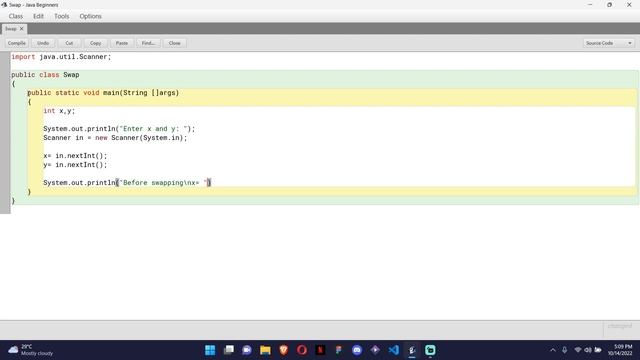This screenshot has width=640, height=360.
Task: Click the Copy button in the toolbar
Action: click(x=96, y=43)
